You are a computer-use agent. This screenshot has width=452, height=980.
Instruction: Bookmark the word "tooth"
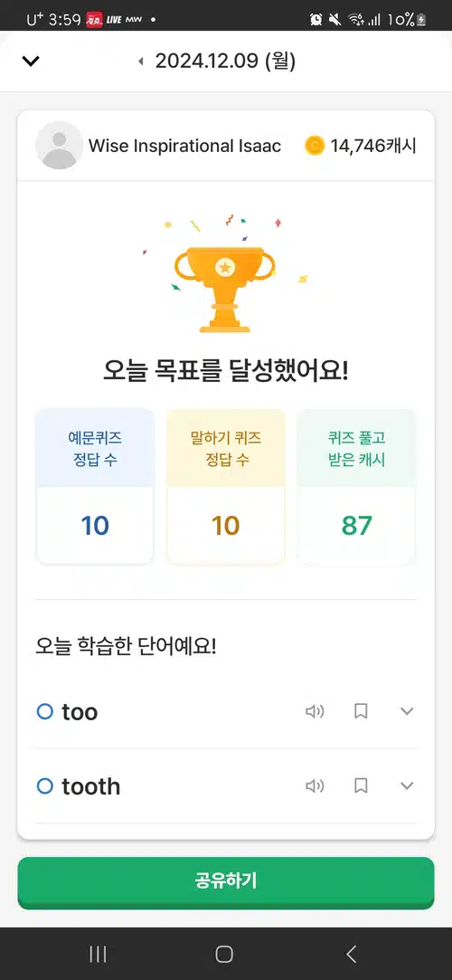pyautogui.click(x=361, y=785)
